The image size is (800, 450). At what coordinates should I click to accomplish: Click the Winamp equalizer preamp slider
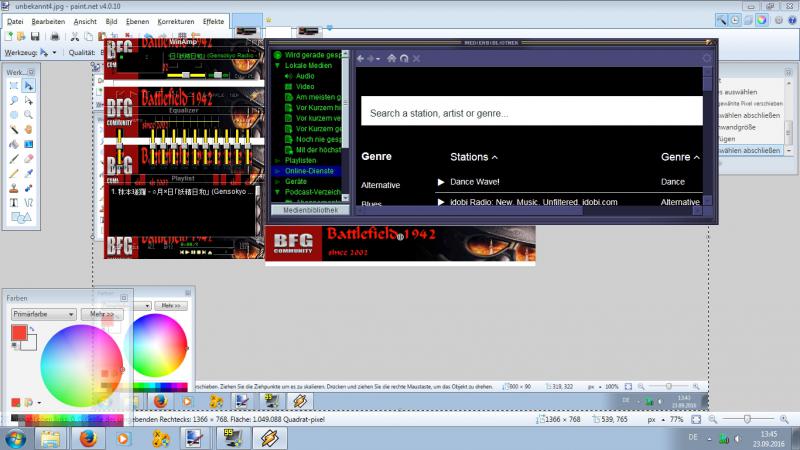click(119, 145)
